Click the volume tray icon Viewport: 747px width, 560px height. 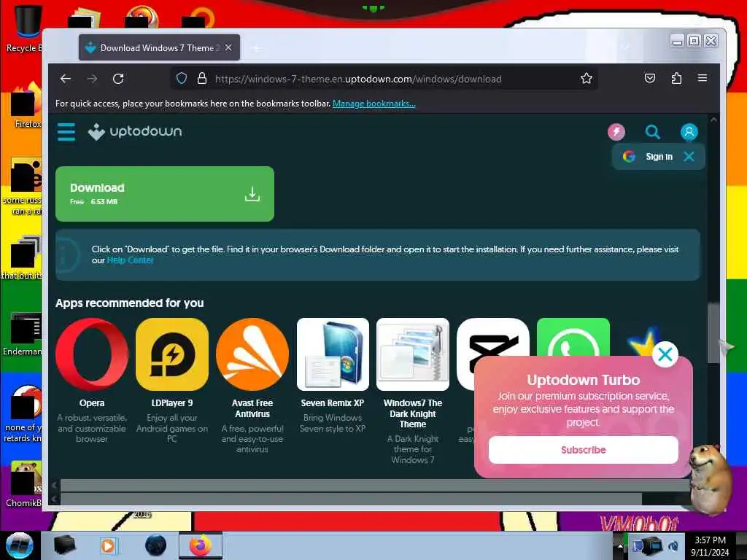point(673,546)
